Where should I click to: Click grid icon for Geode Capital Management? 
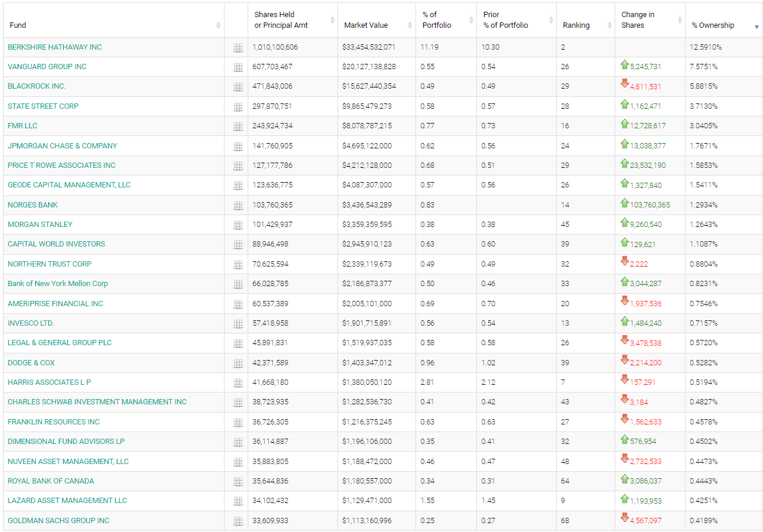pyautogui.click(x=238, y=186)
